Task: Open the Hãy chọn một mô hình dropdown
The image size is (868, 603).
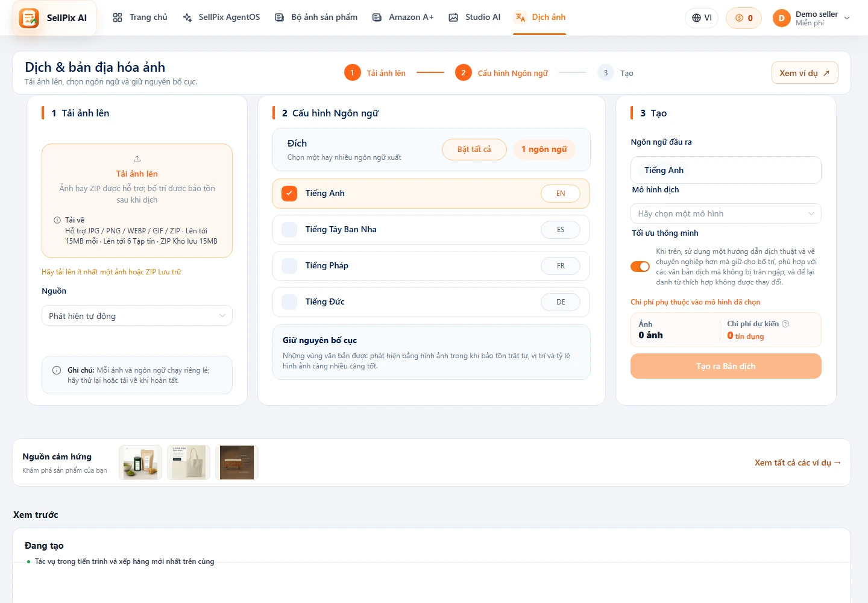Action: tap(726, 213)
